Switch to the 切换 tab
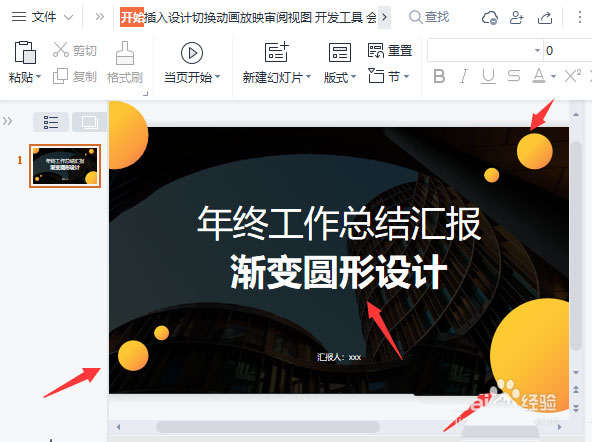Viewport: 592px width, 442px height. click(x=204, y=17)
